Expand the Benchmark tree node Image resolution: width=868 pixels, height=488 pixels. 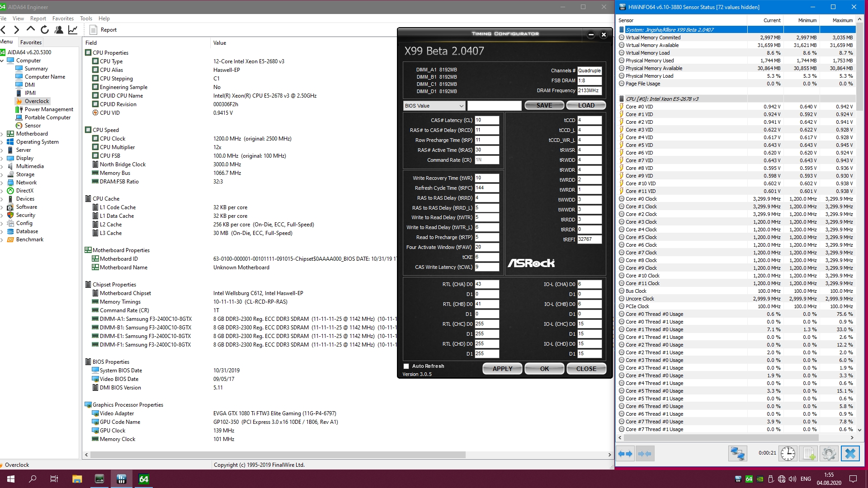point(2,240)
